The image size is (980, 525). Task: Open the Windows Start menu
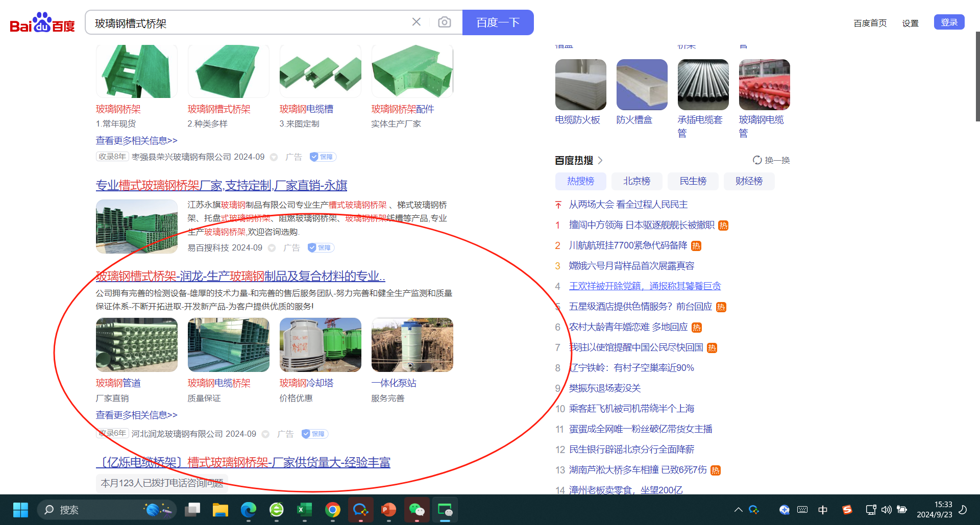(x=21, y=510)
